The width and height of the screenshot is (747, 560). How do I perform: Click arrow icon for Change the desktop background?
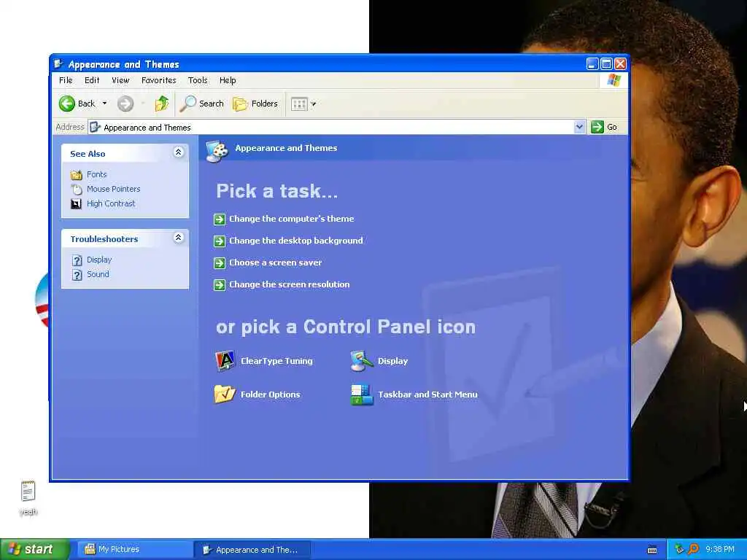219,241
